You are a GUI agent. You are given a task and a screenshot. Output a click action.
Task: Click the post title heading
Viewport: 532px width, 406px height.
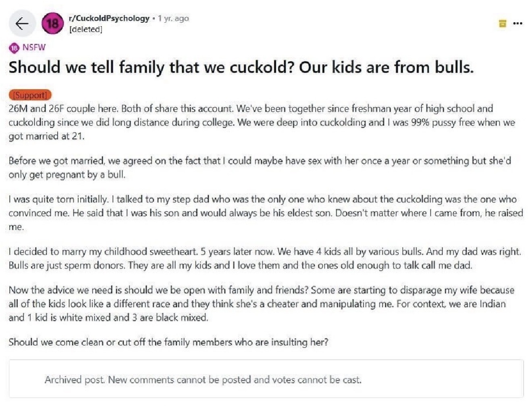coord(241,67)
